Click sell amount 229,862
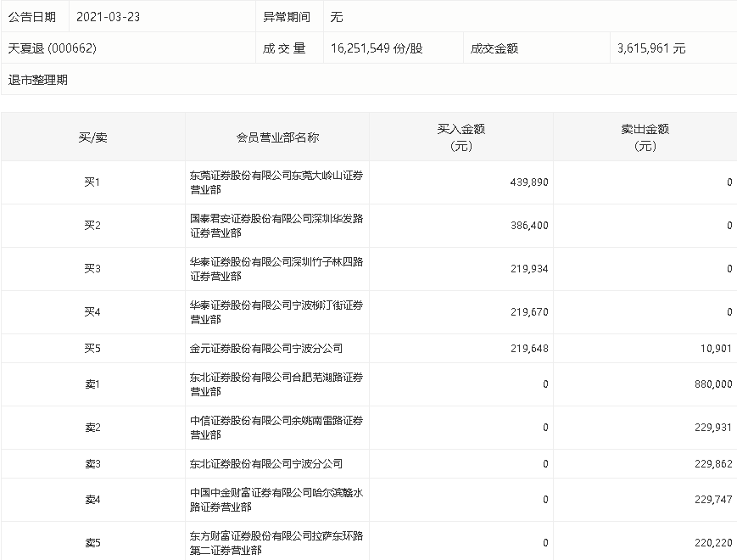Screen dimensions: 737x560 point(713,464)
